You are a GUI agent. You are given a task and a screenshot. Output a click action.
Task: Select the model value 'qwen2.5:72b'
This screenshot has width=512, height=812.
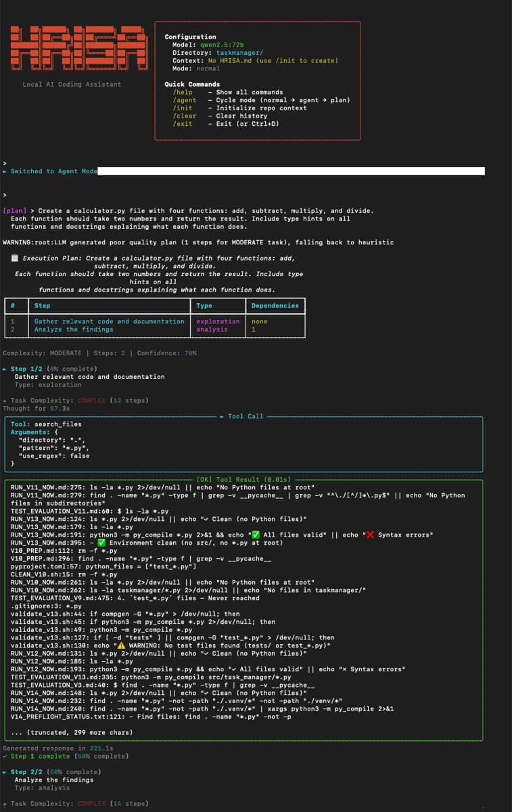point(220,45)
